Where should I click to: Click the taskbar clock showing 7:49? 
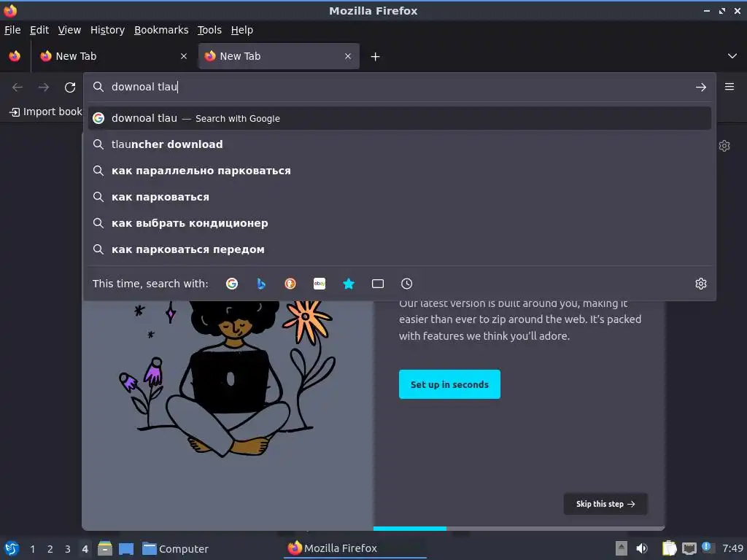tap(732, 548)
